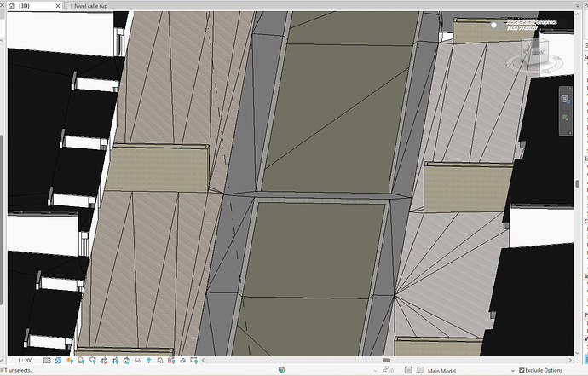Toggle the Unlocked 3D View house icon
The width and height of the screenshot is (588, 376).
126,361
